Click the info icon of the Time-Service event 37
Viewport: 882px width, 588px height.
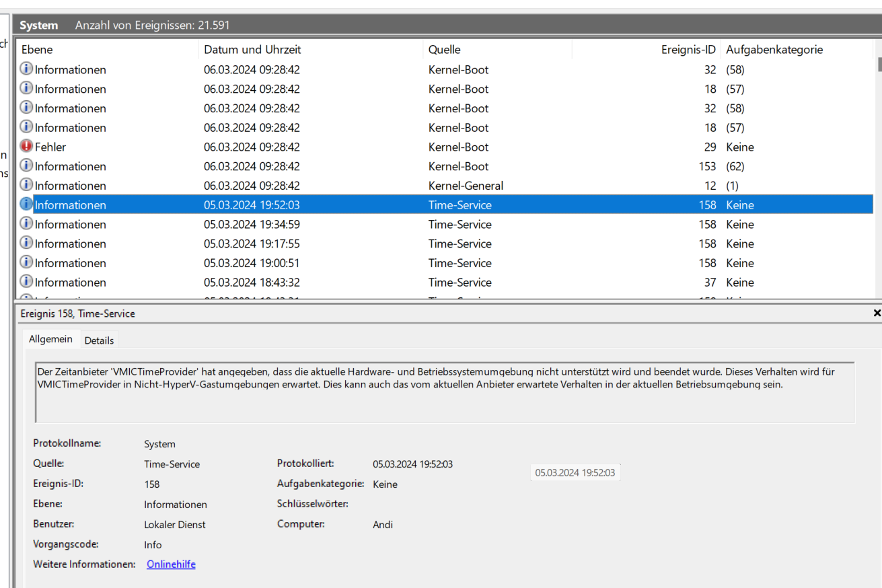(x=27, y=282)
